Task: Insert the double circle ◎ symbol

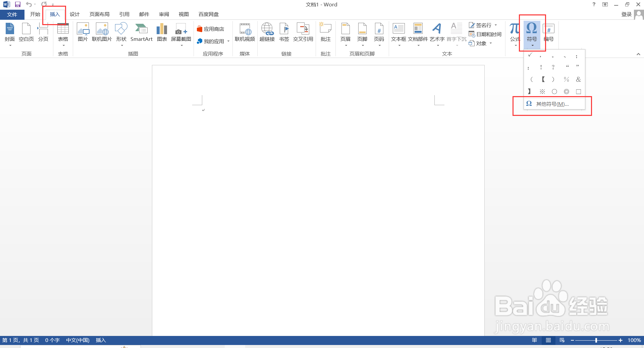Action: (x=566, y=91)
